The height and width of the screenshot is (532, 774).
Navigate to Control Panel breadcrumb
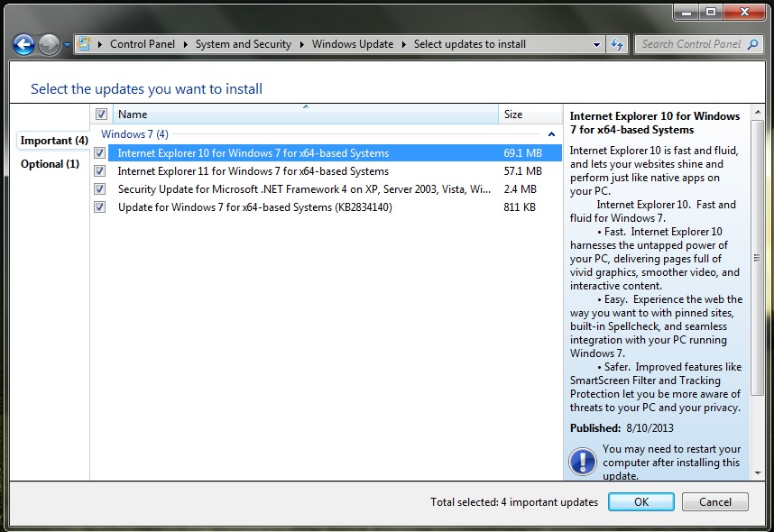pos(143,44)
